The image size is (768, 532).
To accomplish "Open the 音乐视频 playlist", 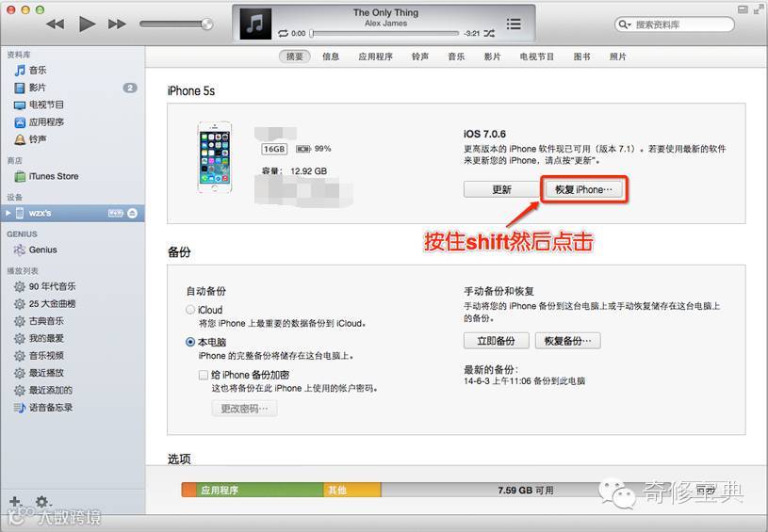I will pyautogui.click(x=73, y=355).
